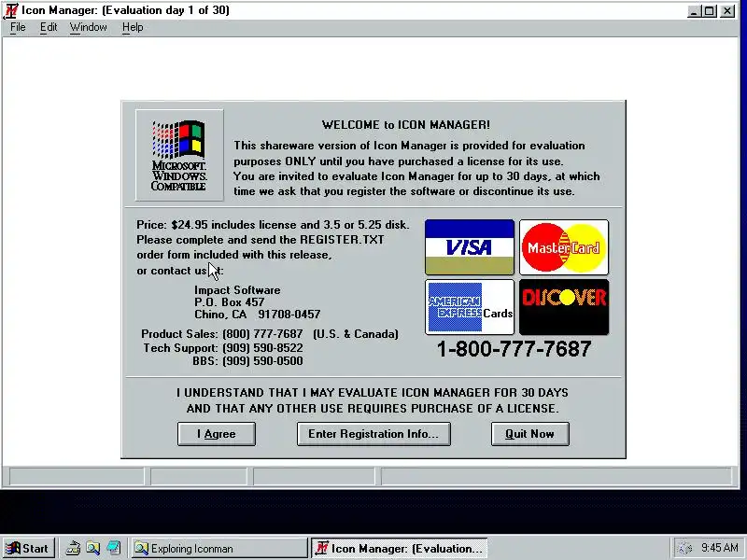This screenshot has width=747, height=560.
Task: Click the WELCOME to ICON MANAGER heading
Action: (x=406, y=125)
